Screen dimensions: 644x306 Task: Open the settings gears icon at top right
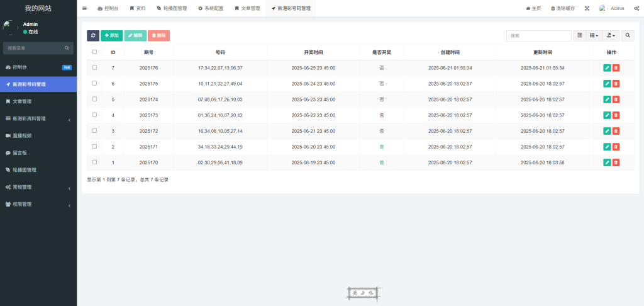pyautogui.click(x=636, y=8)
